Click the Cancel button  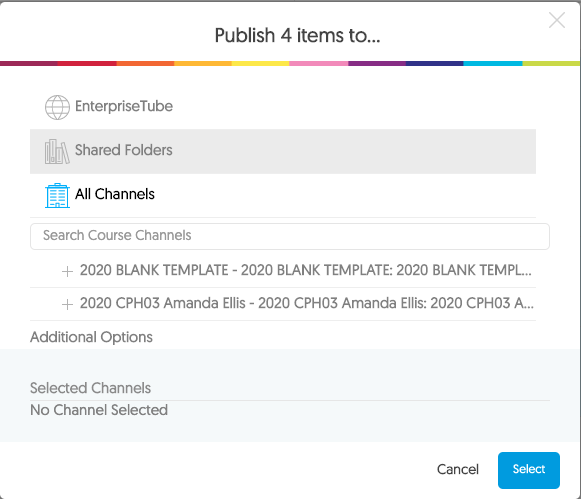click(458, 469)
